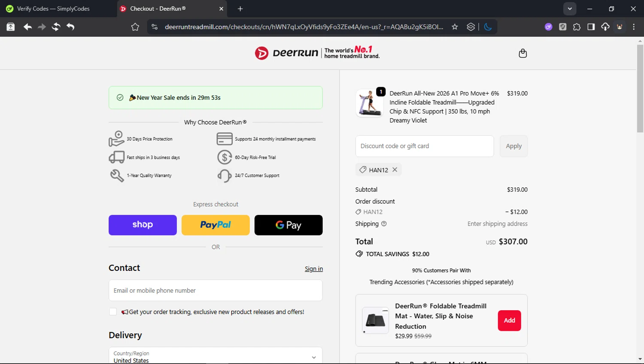Screen dimensions: 644x364
Task: Click the Sign in link
Action: pos(313,269)
